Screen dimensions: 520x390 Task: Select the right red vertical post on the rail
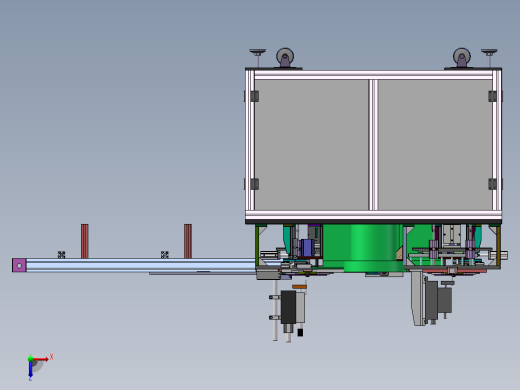[188, 241]
